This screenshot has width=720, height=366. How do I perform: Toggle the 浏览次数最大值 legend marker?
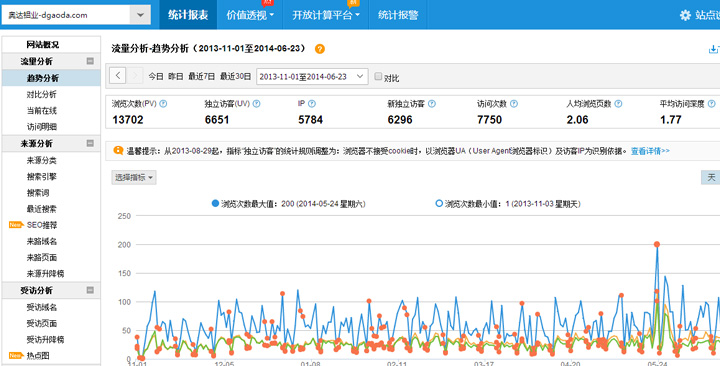[x=215, y=203]
